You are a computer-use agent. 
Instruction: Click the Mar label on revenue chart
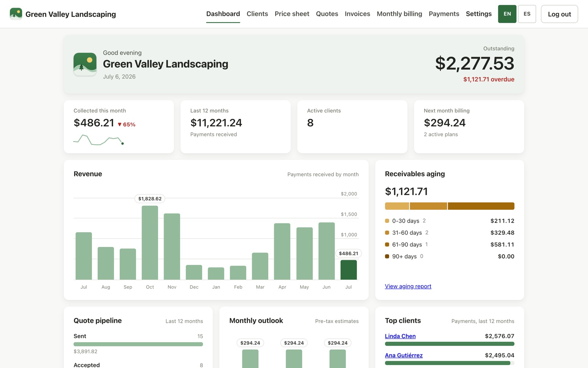260,287
